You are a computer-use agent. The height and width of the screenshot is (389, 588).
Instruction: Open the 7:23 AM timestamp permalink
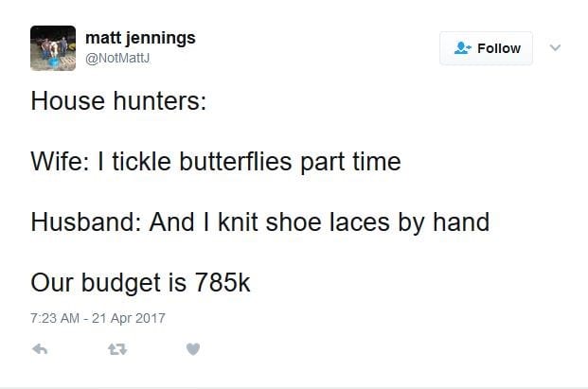[55, 318]
